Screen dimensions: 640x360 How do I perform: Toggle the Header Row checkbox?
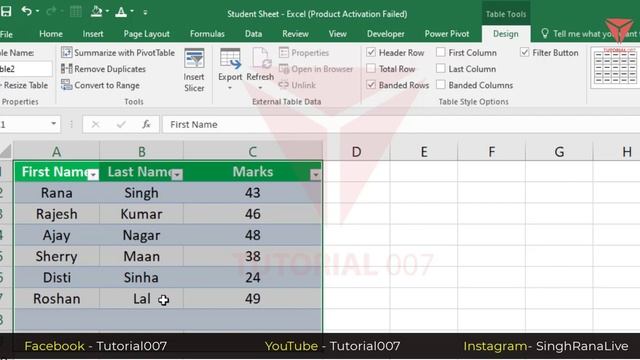(x=371, y=52)
